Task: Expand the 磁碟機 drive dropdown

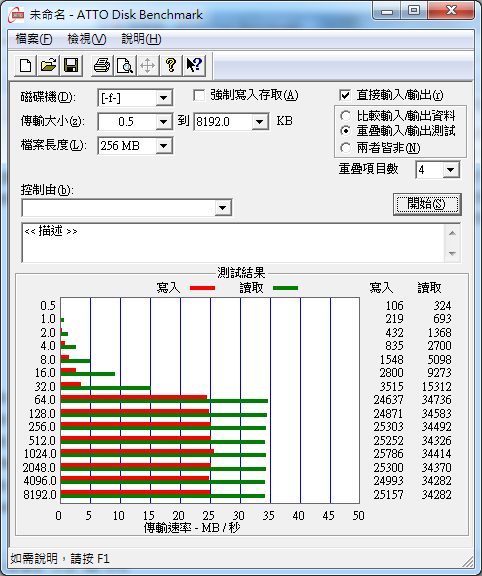Action: (163, 98)
